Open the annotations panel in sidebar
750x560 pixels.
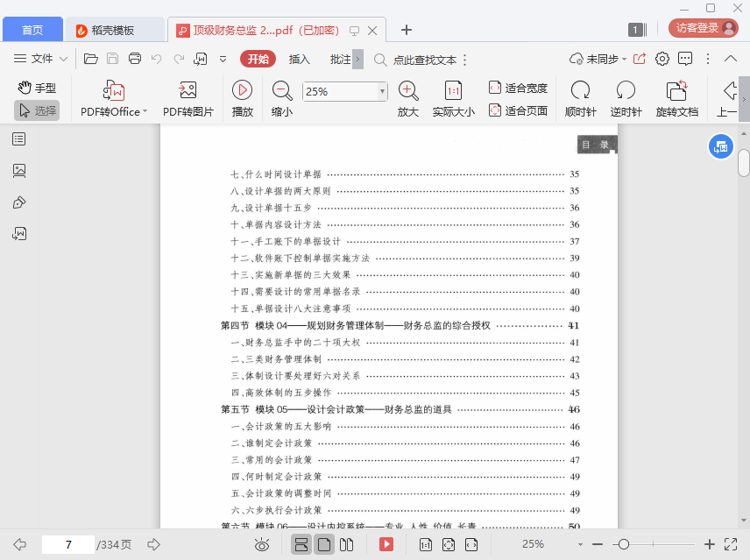19,202
